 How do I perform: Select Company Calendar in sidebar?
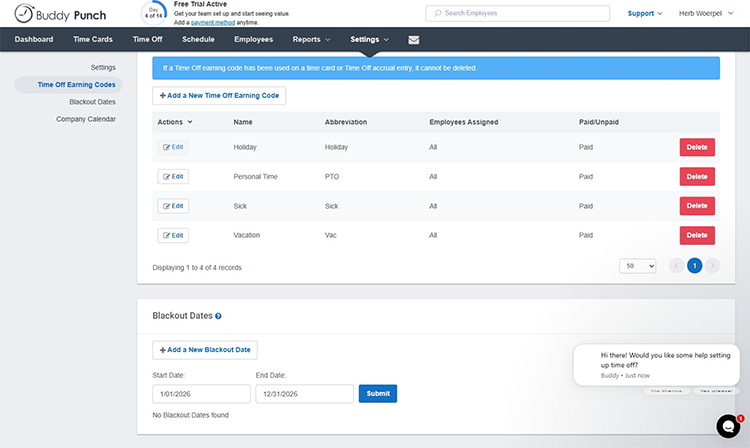point(86,119)
